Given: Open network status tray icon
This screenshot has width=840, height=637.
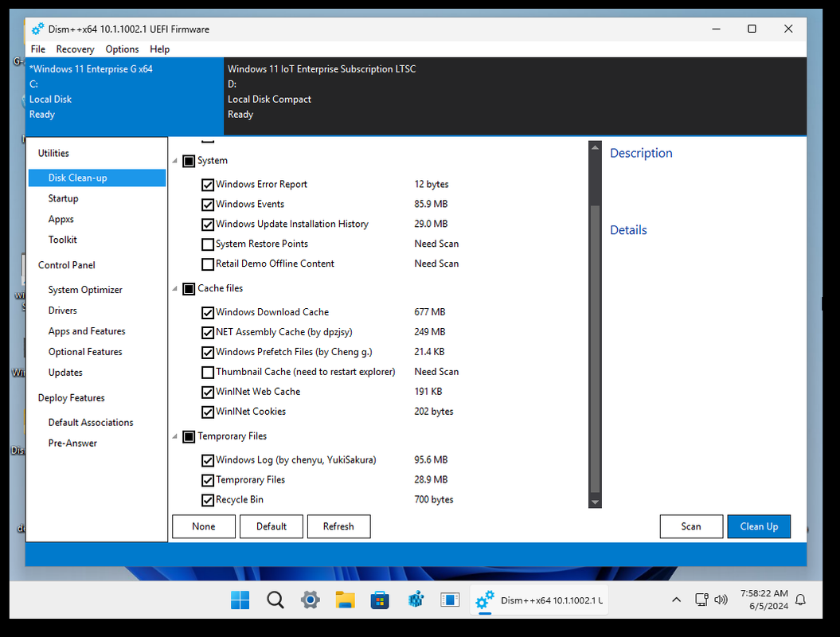Looking at the screenshot, I should click(x=701, y=600).
